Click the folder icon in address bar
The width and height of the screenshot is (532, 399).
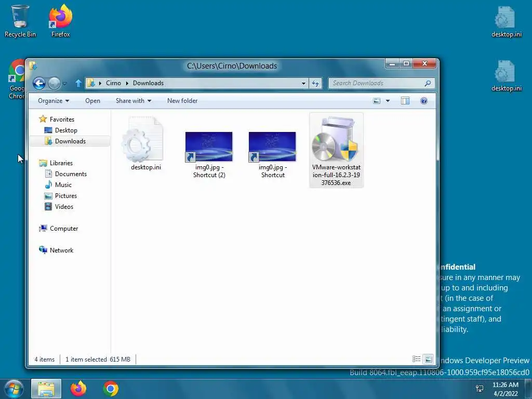click(x=91, y=83)
